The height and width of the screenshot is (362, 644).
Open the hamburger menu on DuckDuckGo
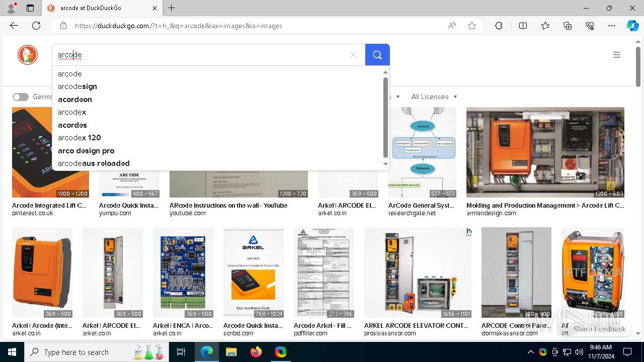(616, 55)
